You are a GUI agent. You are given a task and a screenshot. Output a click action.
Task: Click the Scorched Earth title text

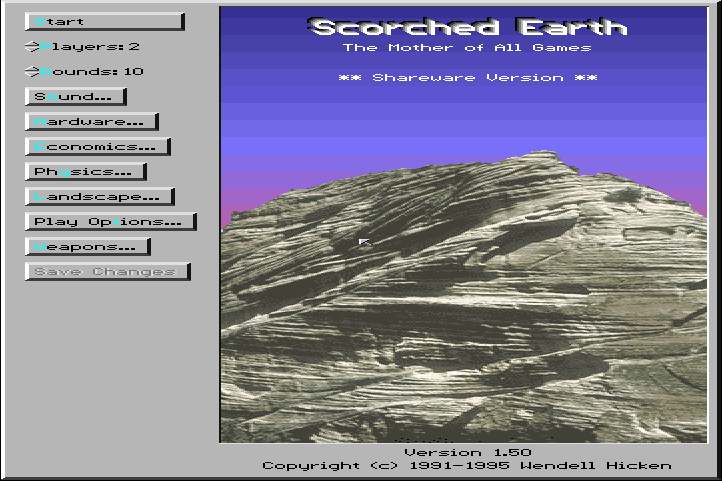coord(467,27)
